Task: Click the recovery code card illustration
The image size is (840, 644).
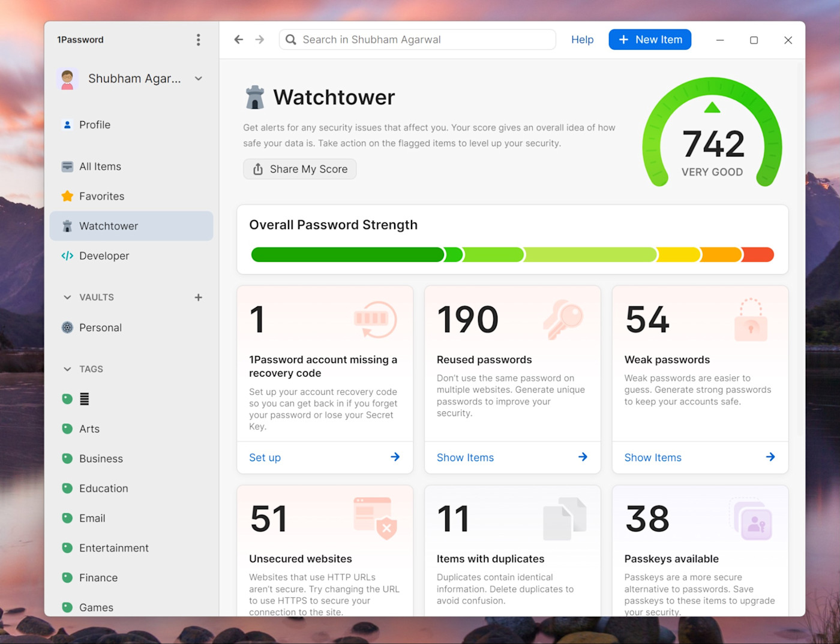Action: (375, 319)
